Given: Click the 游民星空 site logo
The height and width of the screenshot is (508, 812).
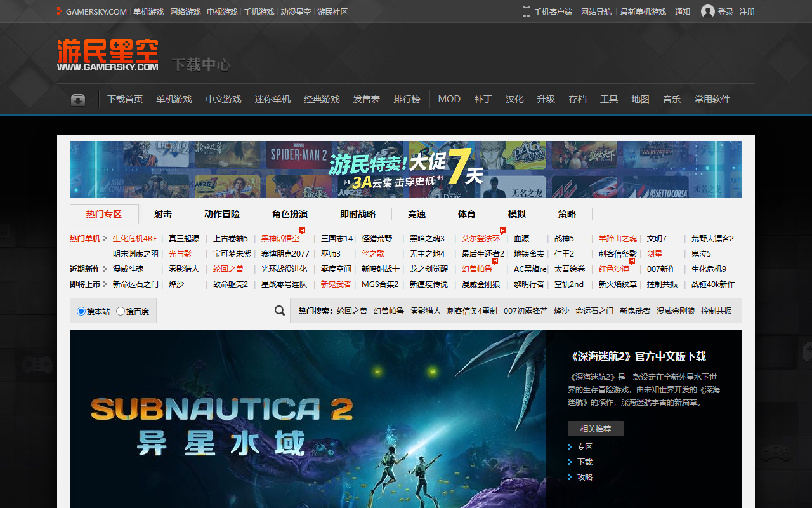Looking at the screenshot, I should pyautogui.click(x=108, y=55).
